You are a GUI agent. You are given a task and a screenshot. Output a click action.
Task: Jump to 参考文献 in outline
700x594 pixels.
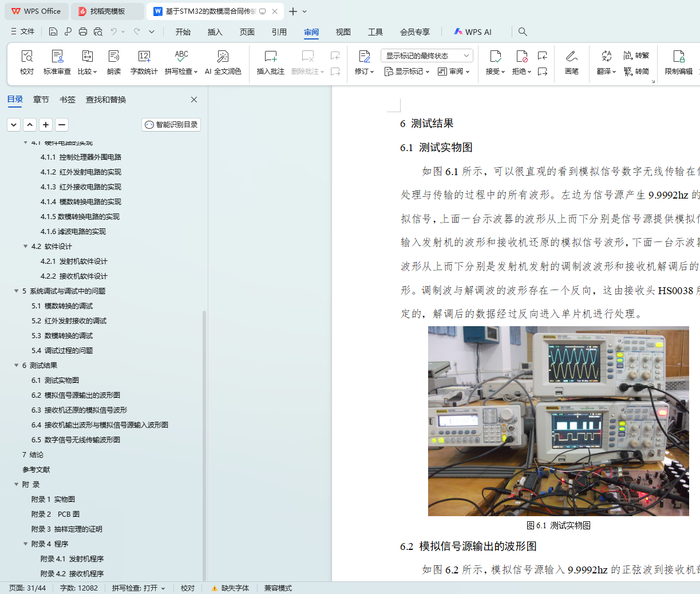coord(36,470)
